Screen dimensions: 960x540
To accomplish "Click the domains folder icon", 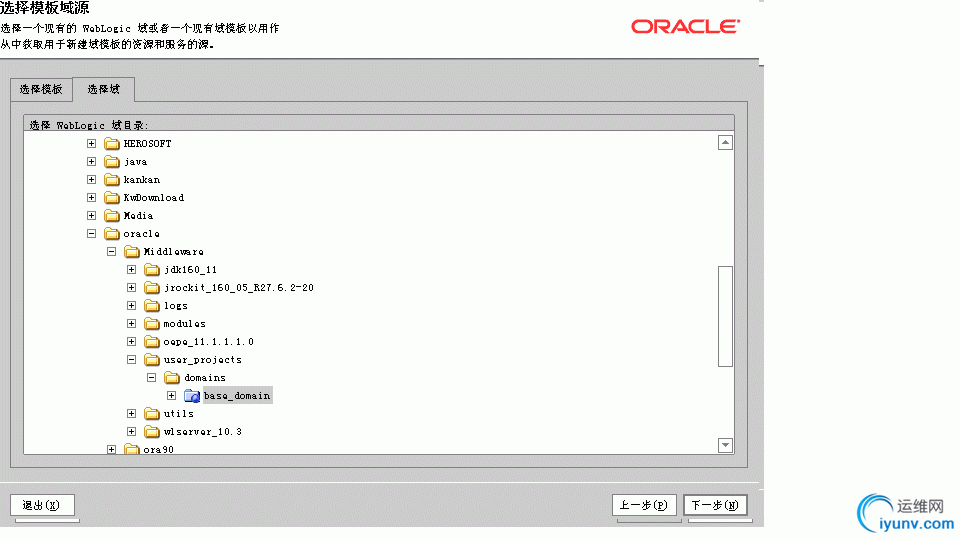I will point(172,378).
